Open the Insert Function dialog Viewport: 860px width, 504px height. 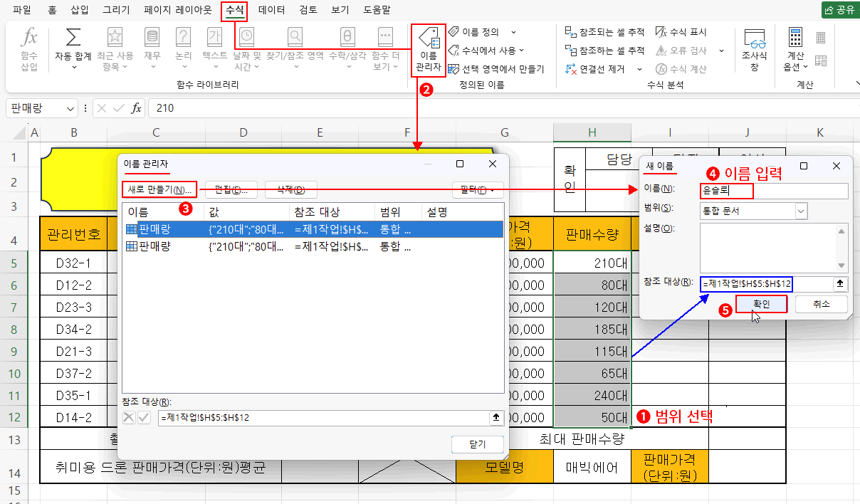click(28, 48)
